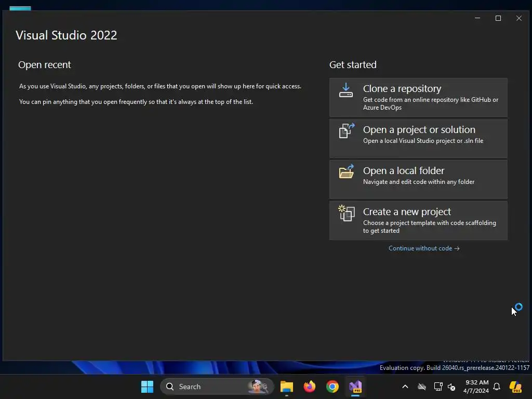Image resolution: width=532 pixels, height=399 pixels.
Task: Click the OneDrive cloud tray icon
Action: (x=422, y=387)
